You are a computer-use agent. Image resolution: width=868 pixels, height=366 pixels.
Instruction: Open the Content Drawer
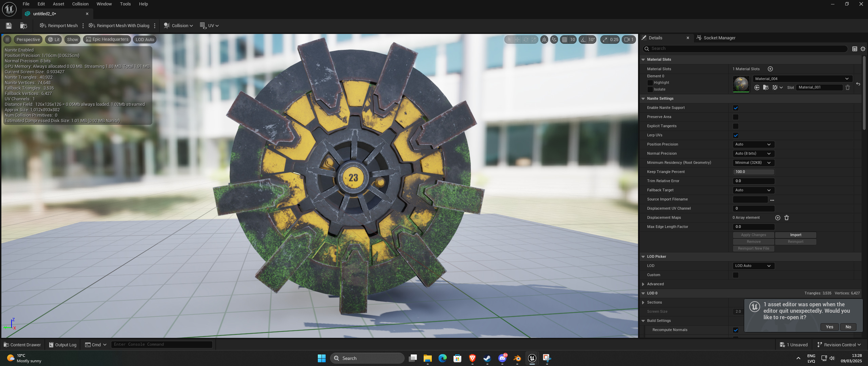tap(22, 345)
